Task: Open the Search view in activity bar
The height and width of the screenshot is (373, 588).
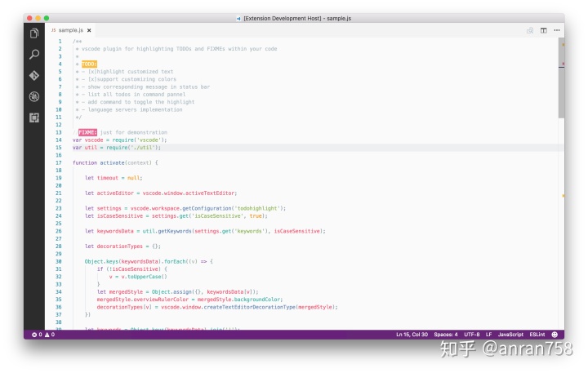Action: pos(34,55)
